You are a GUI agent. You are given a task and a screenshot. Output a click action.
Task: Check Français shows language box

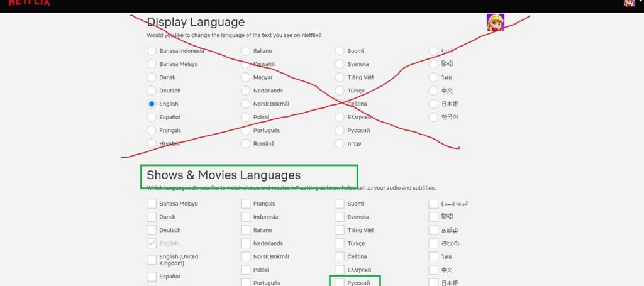(246, 204)
